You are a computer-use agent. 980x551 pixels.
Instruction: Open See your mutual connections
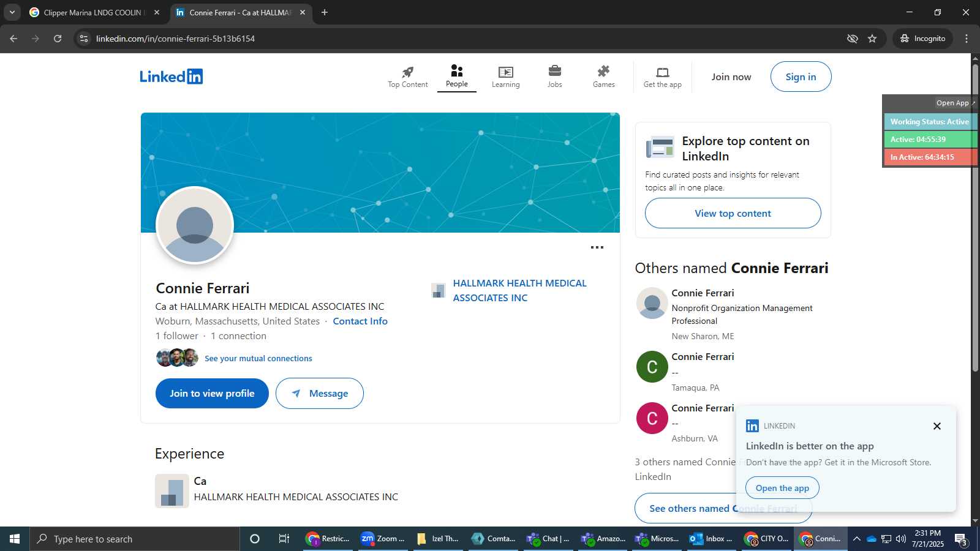[x=258, y=358]
